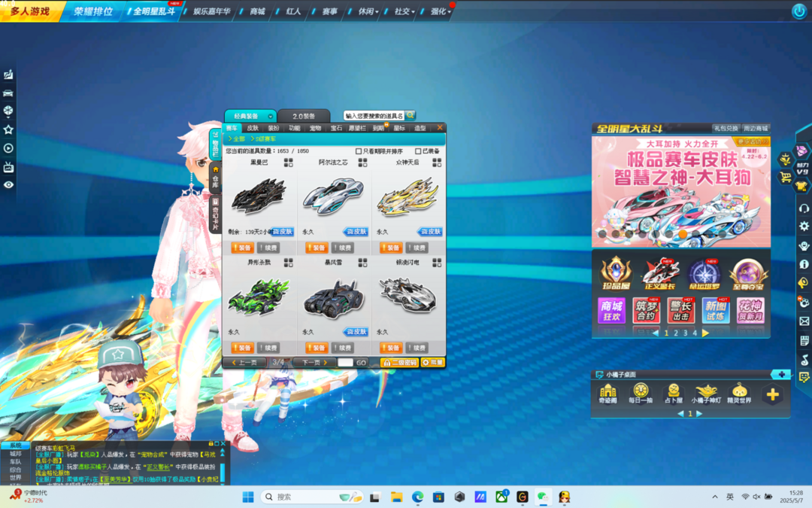Image resolution: width=812 pixels, height=508 pixels.
Task: Click item search input field
Action: (x=374, y=116)
